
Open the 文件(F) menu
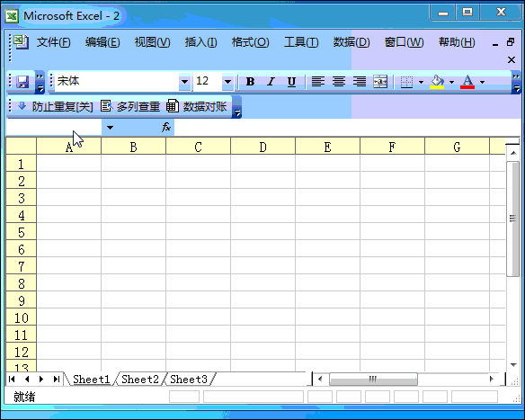[53, 42]
